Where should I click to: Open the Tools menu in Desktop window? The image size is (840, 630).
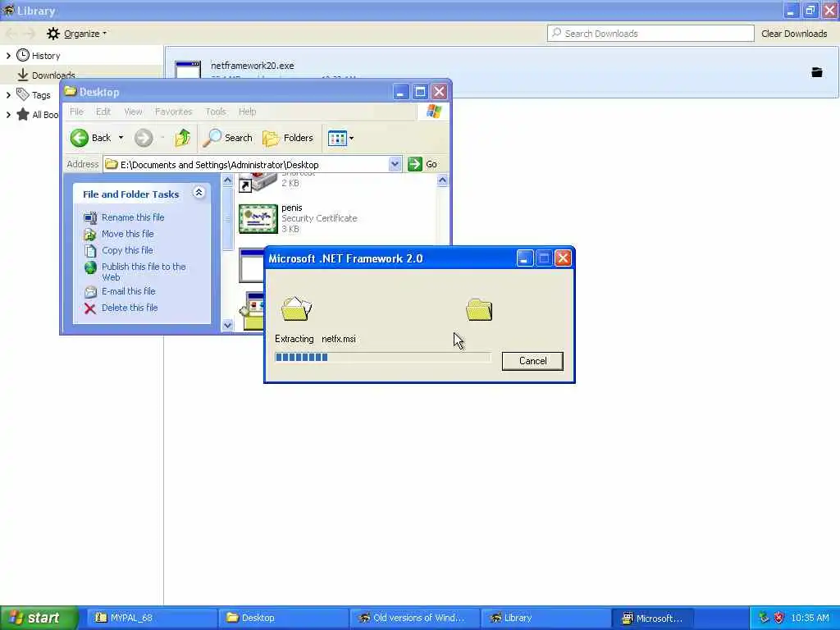pos(216,112)
